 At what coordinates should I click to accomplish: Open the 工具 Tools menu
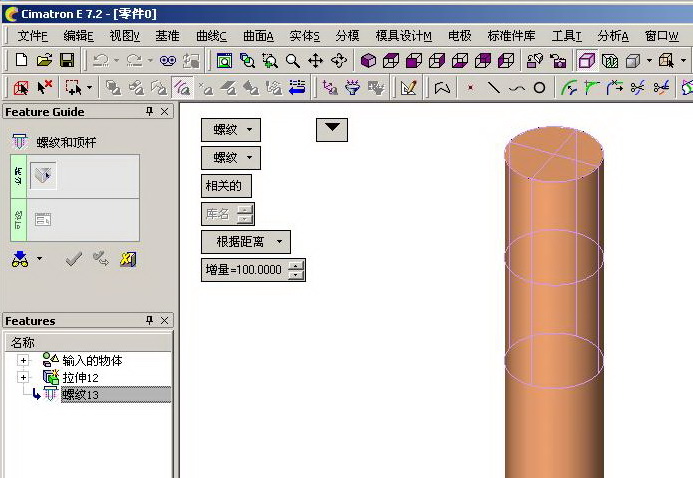pos(566,36)
